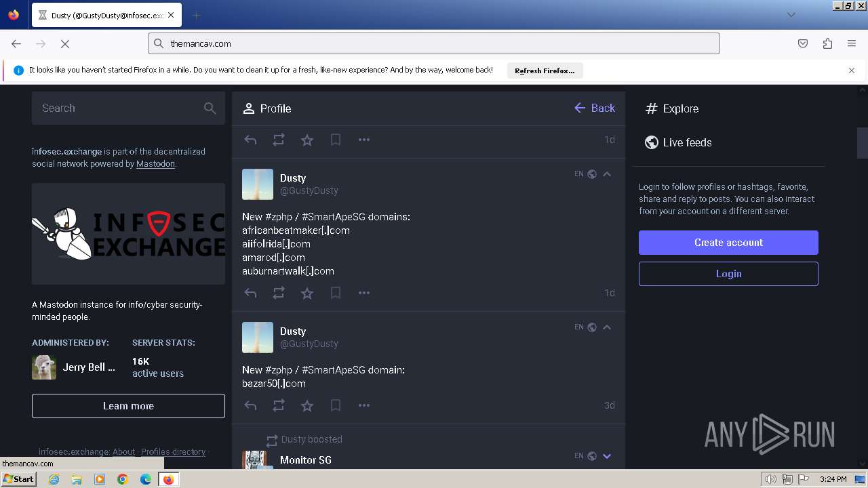Open Profiles directory footer link
This screenshot has height=488, width=868.
[x=173, y=452]
